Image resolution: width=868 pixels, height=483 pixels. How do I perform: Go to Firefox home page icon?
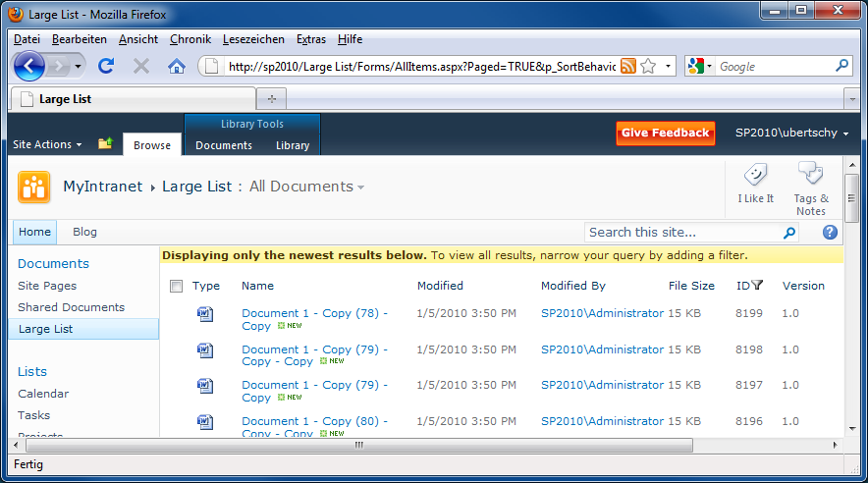pos(177,66)
